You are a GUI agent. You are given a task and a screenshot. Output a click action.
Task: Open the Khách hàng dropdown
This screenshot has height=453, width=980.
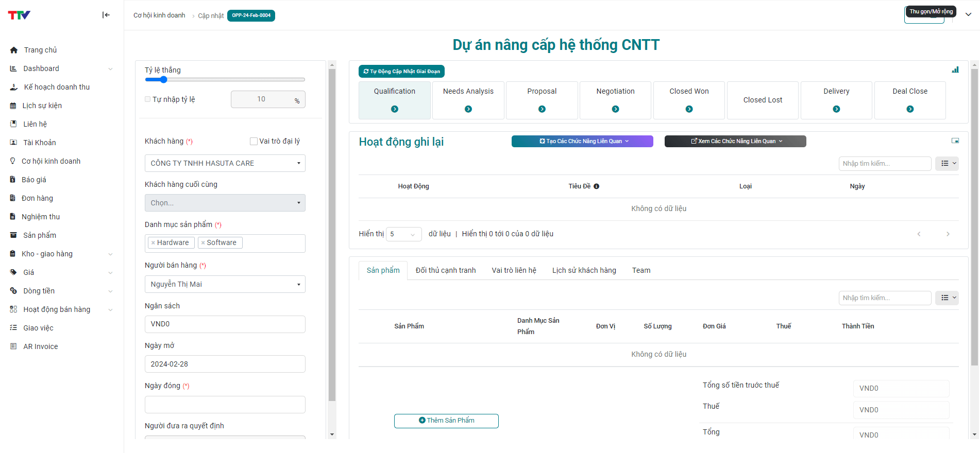point(225,163)
